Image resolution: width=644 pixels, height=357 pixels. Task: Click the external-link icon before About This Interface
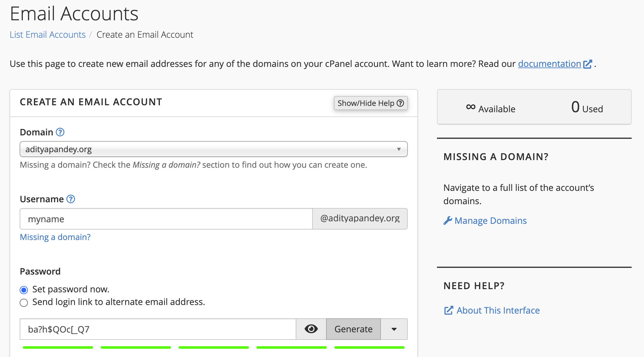point(449,310)
